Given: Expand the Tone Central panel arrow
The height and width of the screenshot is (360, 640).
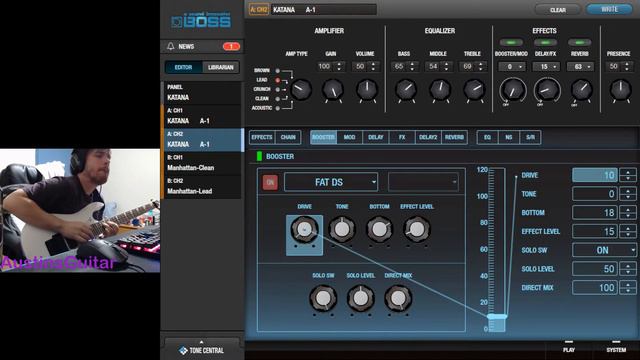Looking at the screenshot, I should pyautogui.click(x=201, y=342).
